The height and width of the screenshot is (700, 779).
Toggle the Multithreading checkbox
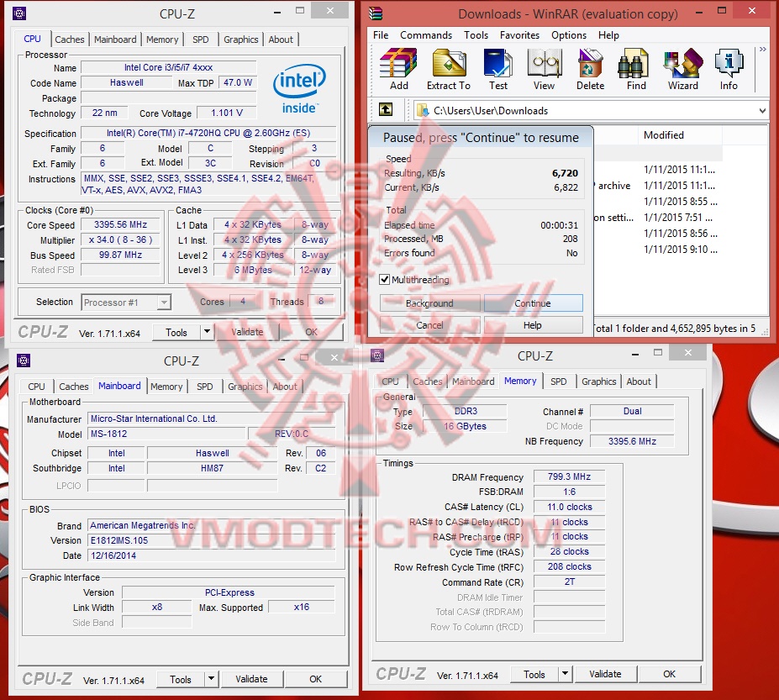(385, 279)
